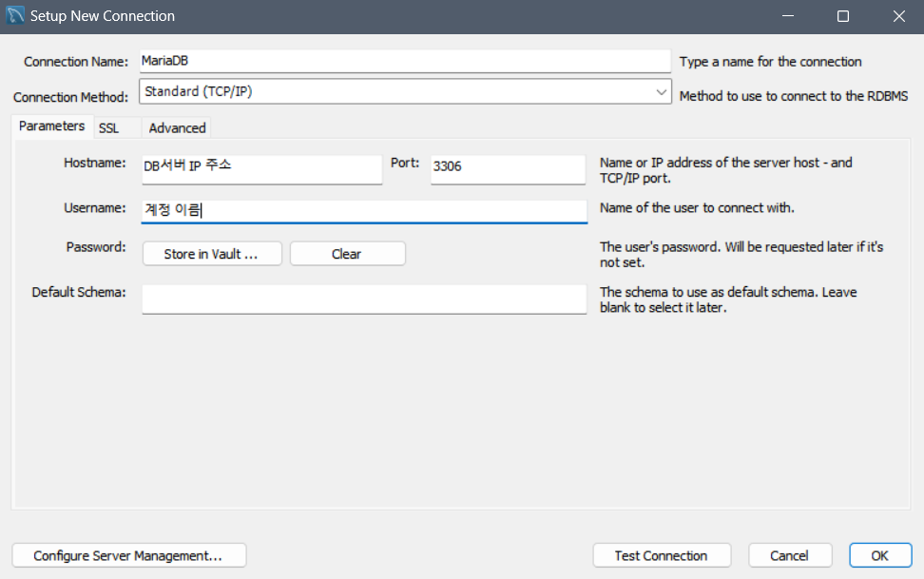The width and height of the screenshot is (924, 579).
Task: Confirm the connection with OK
Action: (880, 555)
